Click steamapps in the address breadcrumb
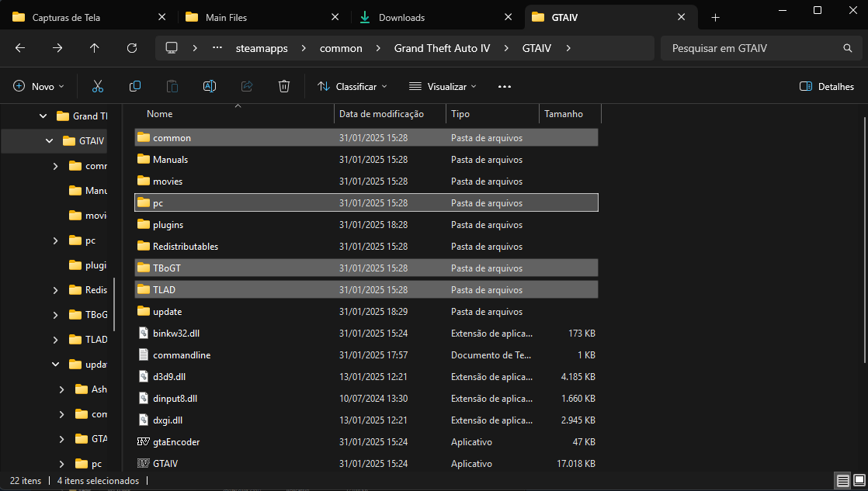This screenshot has height=491, width=868. point(262,48)
